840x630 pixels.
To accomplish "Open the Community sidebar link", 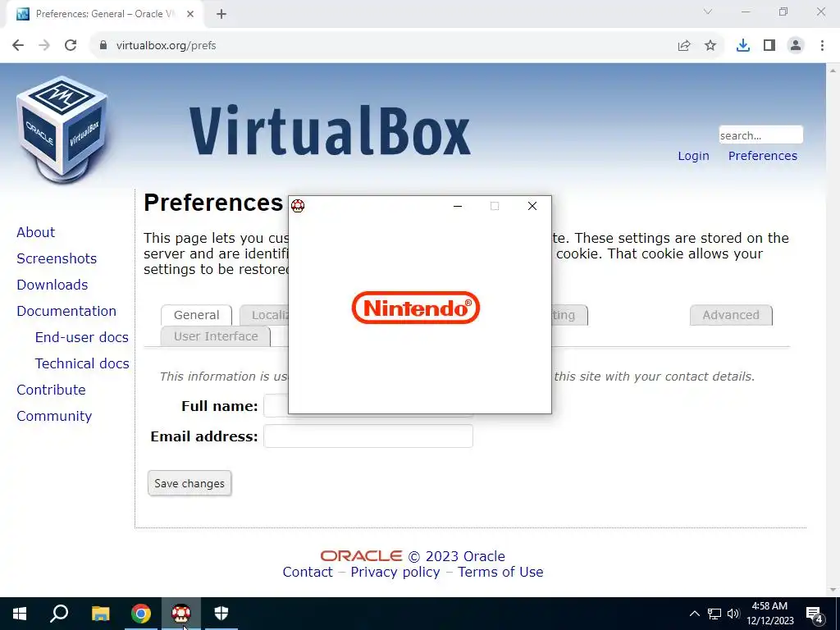I will pyautogui.click(x=54, y=416).
